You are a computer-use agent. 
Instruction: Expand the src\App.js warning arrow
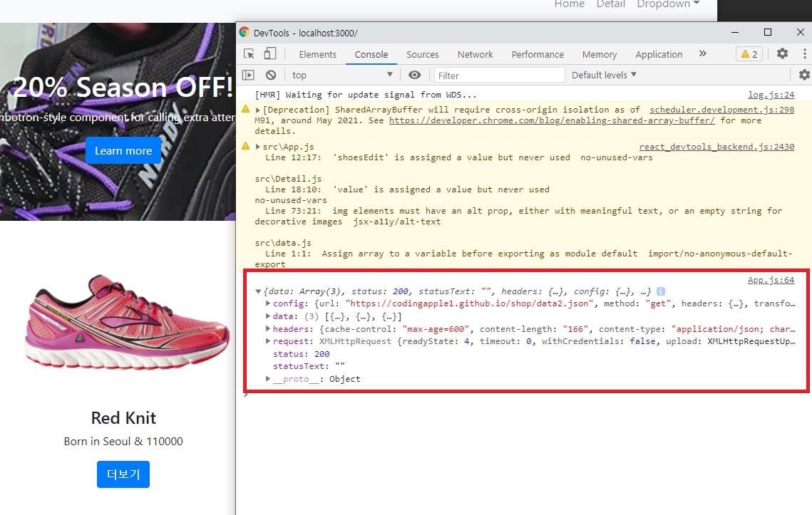(258, 147)
